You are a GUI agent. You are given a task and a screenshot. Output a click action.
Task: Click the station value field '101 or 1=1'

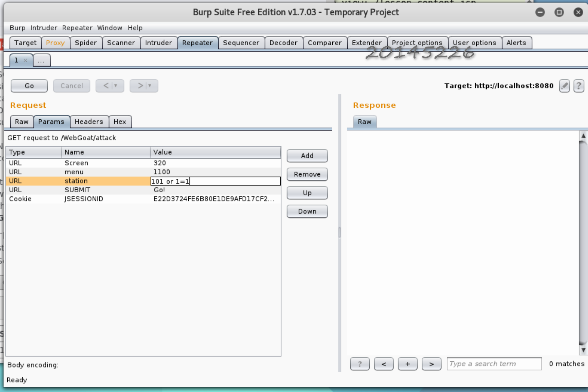click(x=216, y=181)
